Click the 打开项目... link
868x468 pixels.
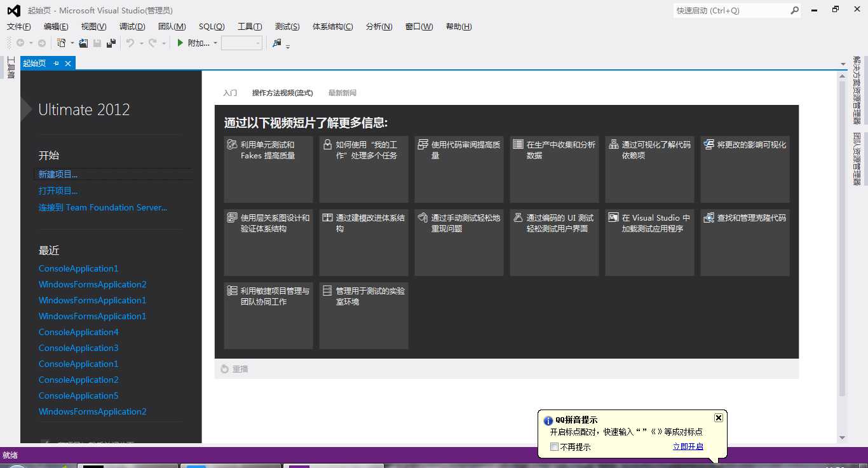pos(58,191)
